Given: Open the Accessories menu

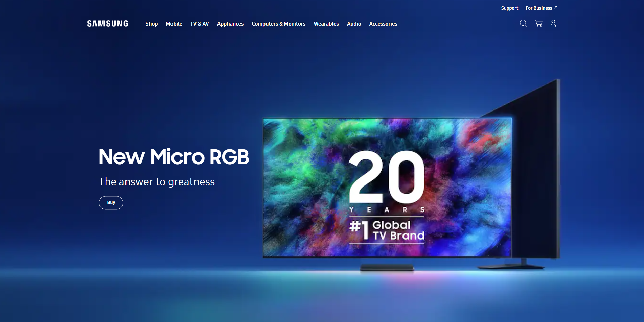Looking at the screenshot, I should click(x=383, y=24).
